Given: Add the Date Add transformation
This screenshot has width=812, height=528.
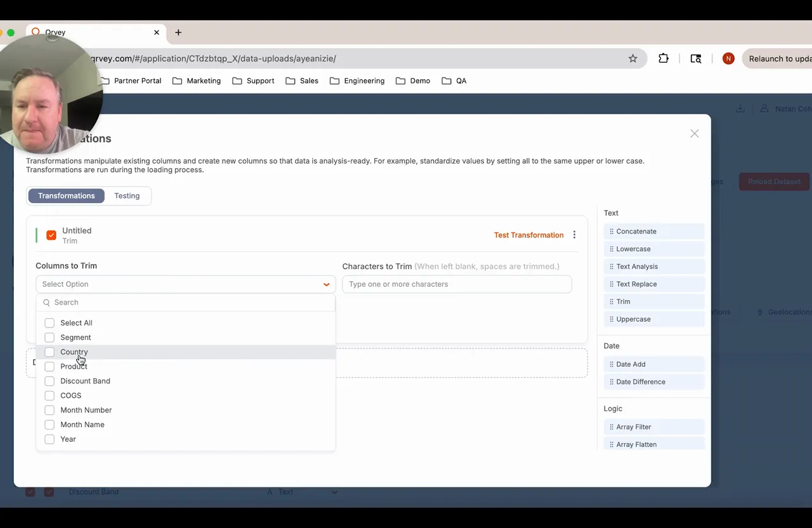Looking at the screenshot, I should pos(631,364).
